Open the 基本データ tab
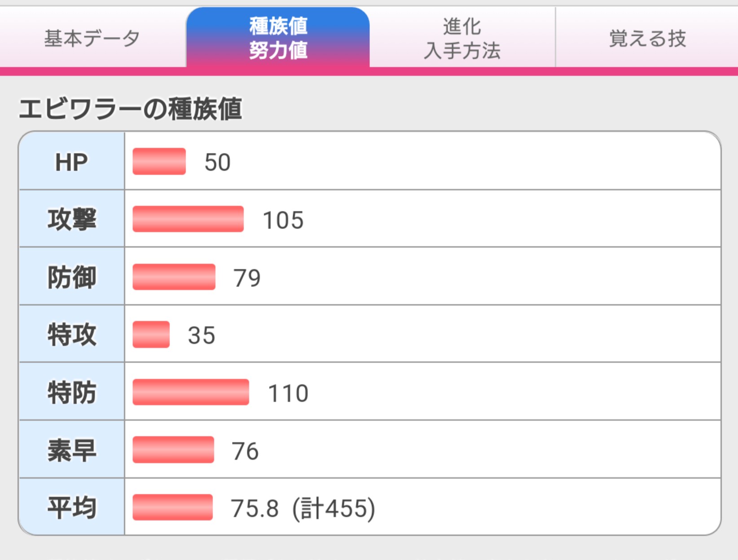Viewport: 738px width, 560px height. [x=93, y=38]
